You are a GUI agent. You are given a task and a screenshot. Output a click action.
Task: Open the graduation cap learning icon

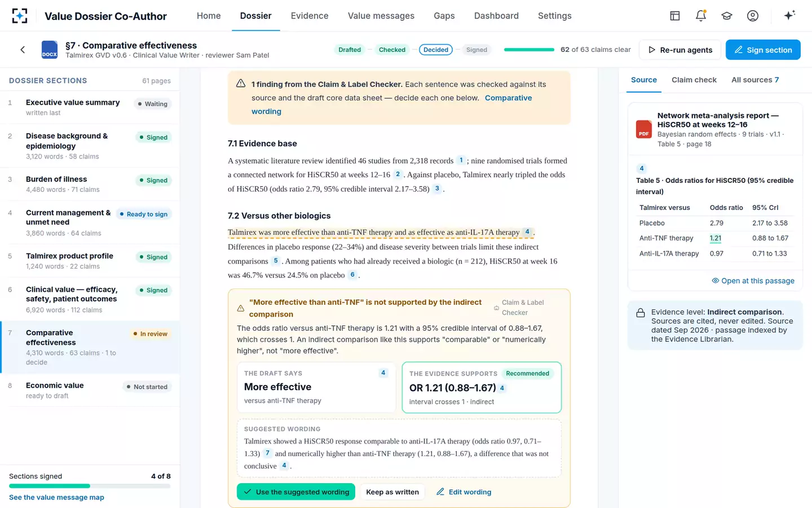[727, 16]
